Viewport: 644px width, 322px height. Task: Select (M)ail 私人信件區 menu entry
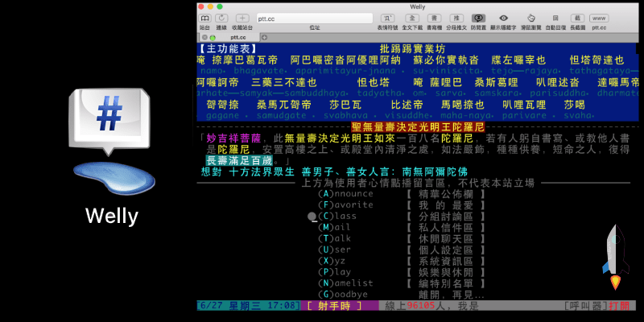click(402, 227)
